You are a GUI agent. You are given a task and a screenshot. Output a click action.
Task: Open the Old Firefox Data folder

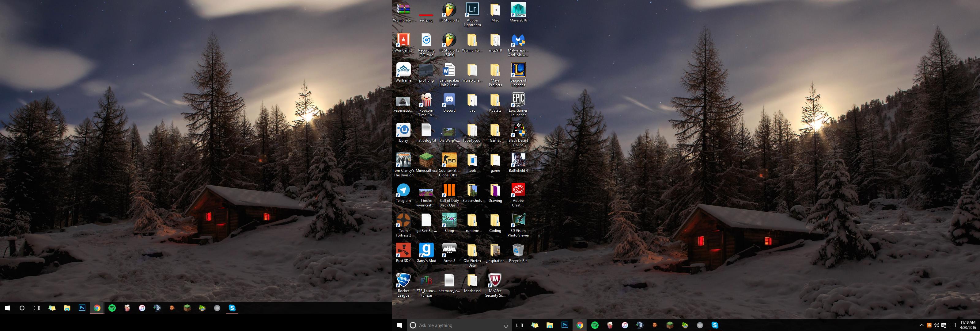click(472, 255)
